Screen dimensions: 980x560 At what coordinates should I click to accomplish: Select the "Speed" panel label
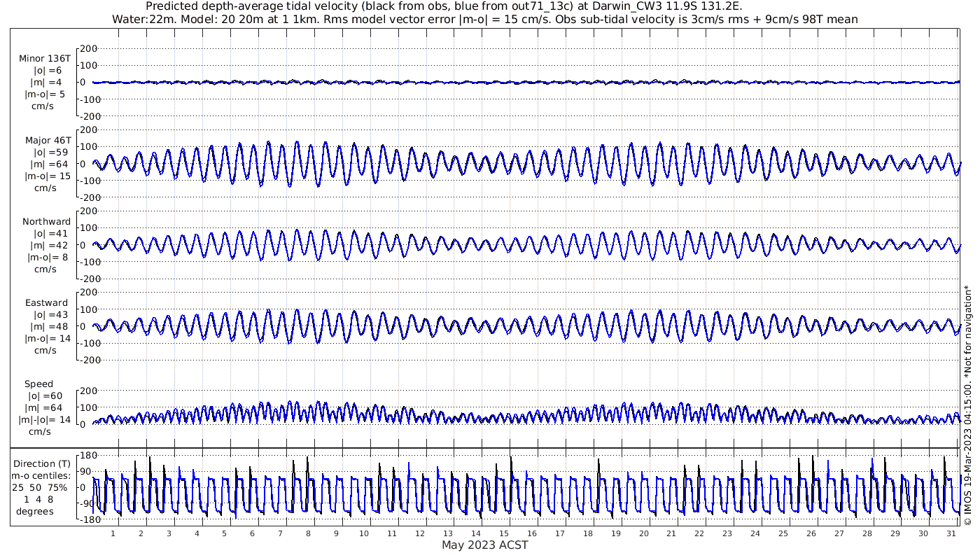pos(38,384)
